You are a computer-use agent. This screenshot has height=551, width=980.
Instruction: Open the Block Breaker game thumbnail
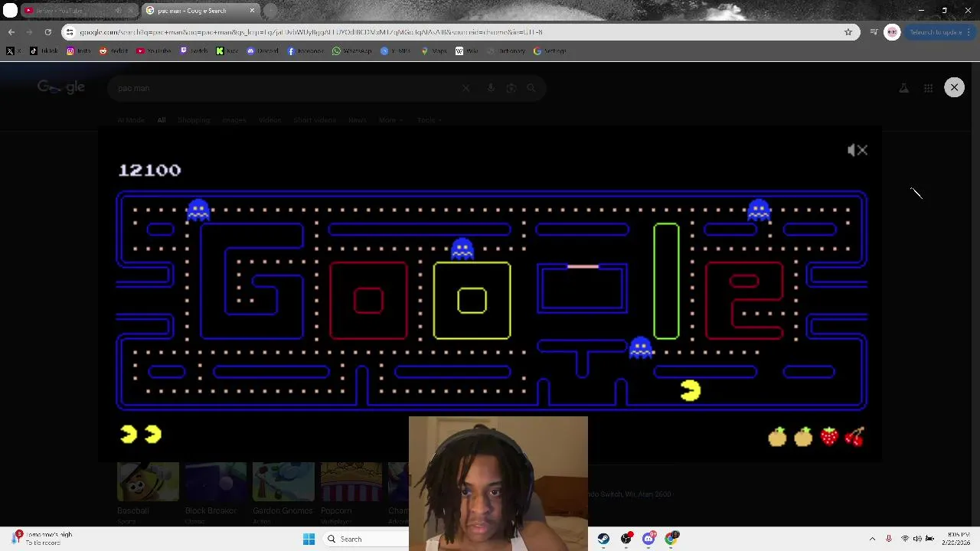(x=216, y=481)
